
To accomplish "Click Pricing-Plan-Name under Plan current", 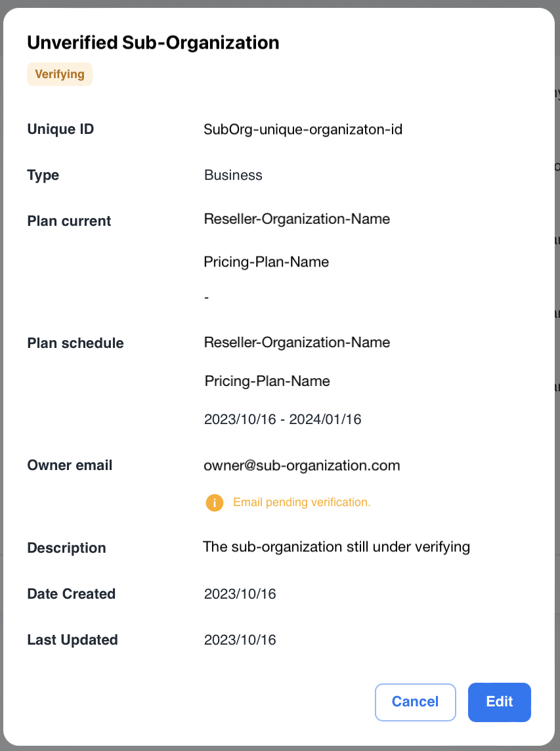I will point(266,263).
